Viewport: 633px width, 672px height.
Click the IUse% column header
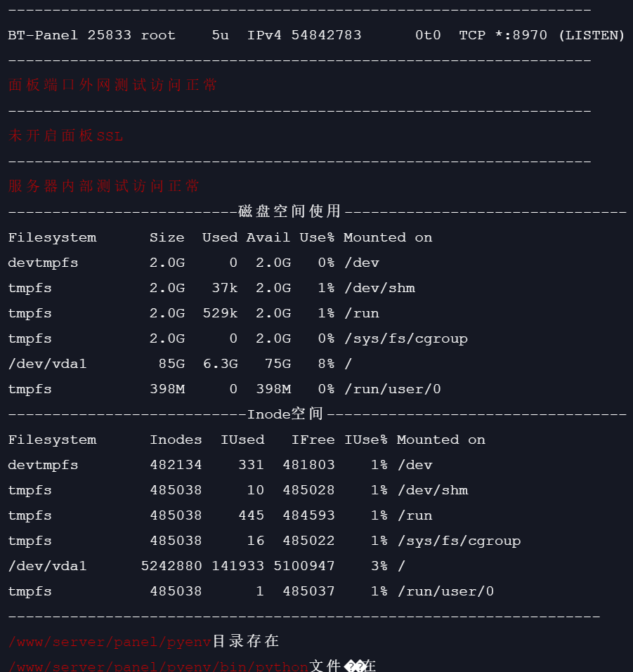pos(366,440)
